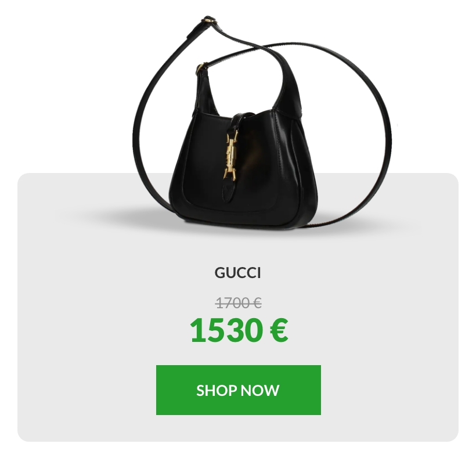This screenshot has width=476, height=476.
Task: Open the GUCCI brand name link
Action: pyautogui.click(x=237, y=273)
